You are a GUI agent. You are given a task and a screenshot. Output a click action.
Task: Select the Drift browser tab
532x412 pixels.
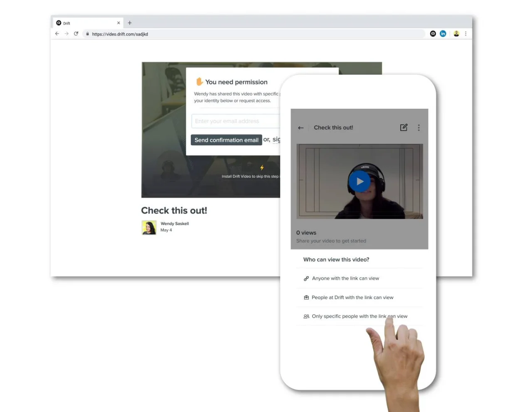88,23
